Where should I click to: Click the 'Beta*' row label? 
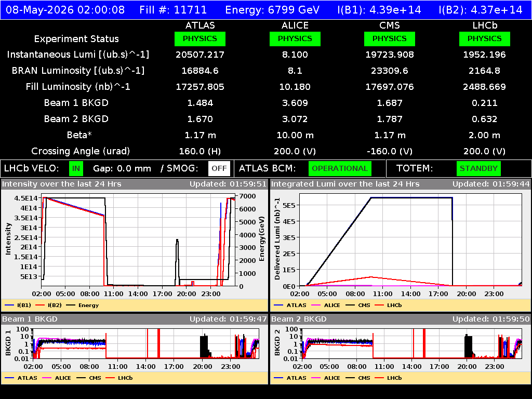coord(79,135)
